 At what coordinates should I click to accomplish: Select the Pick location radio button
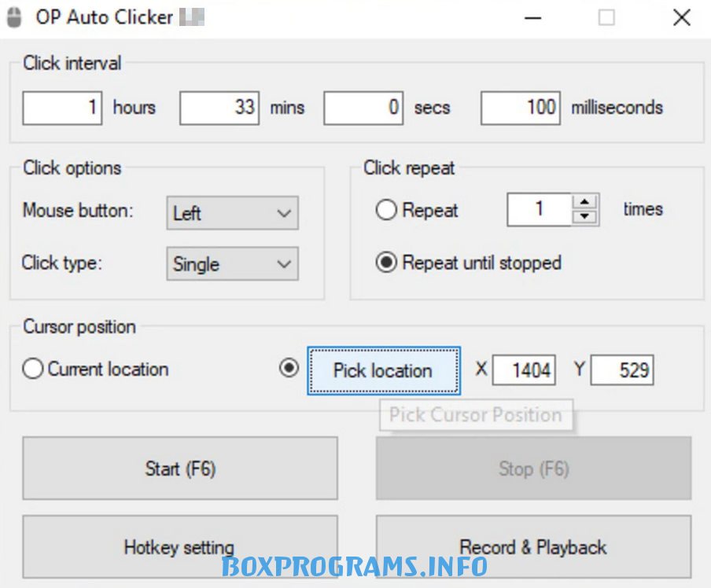point(289,369)
